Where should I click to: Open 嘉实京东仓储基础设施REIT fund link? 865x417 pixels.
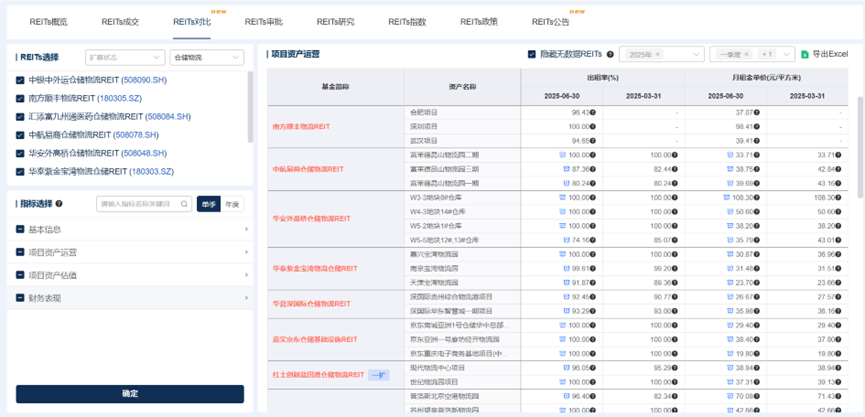315,339
